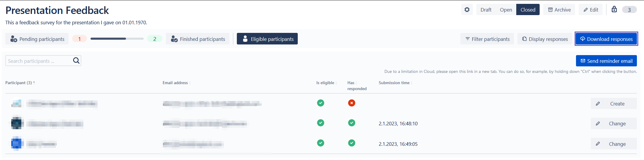
Task: Click green has-responded checkmark in third row
Action: point(352,143)
